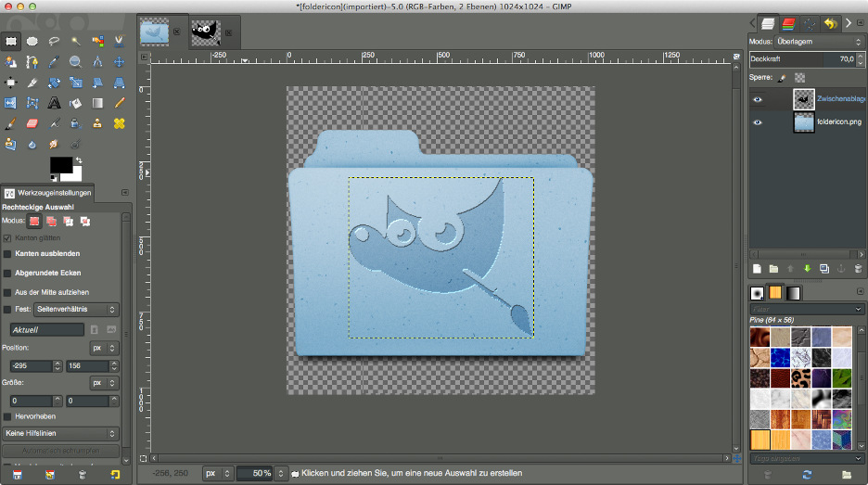Adjust the Deckkraft opacity slider
Viewport: 868px width, 485px height.
click(802, 58)
